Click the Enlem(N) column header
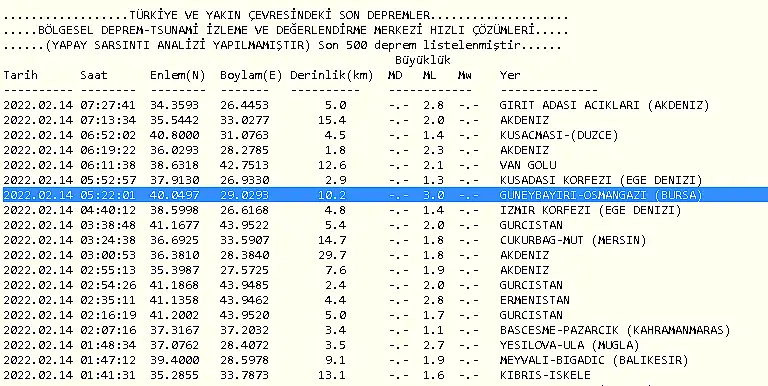Image resolution: width=768 pixels, height=386 pixels. (x=178, y=75)
